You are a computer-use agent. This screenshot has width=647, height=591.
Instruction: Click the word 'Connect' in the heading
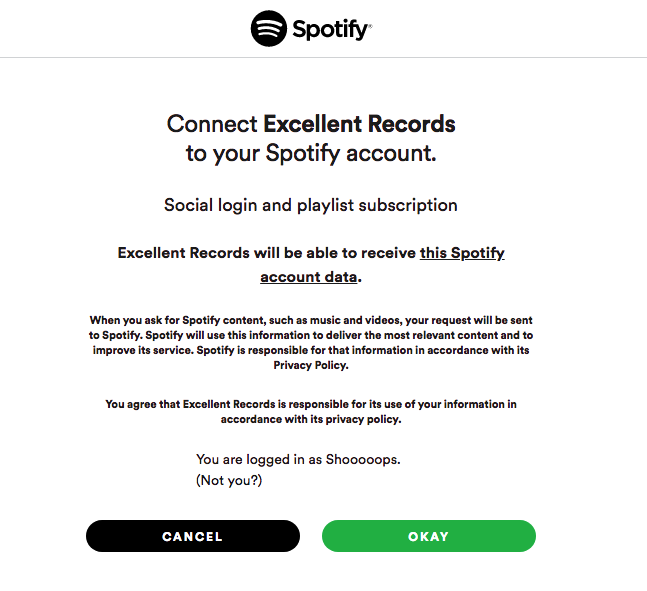click(212, 124)
